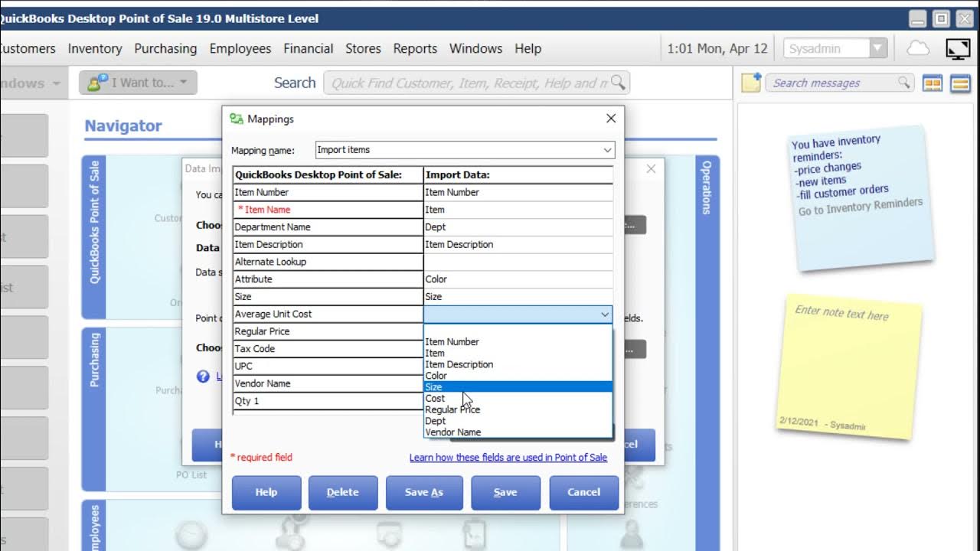Switch messages to tiled view icon
The height and width of the screenshot is (551, 980).
click(x=933, y=83)
